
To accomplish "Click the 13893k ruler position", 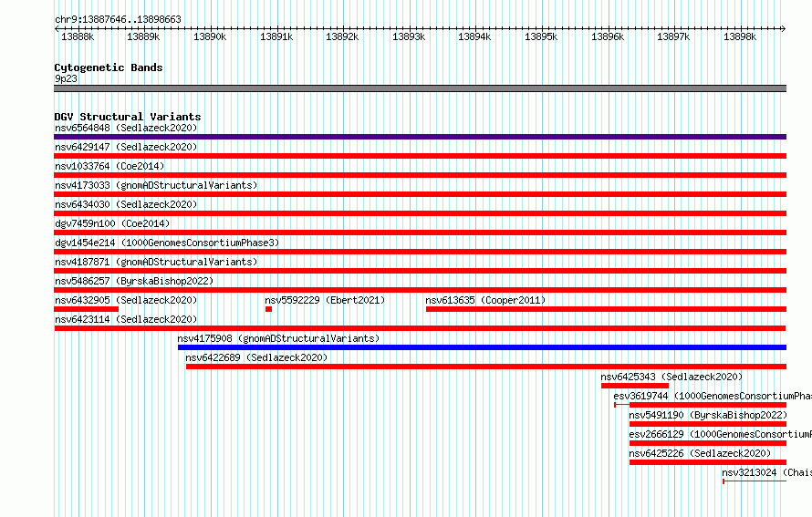I will [409, 36].
